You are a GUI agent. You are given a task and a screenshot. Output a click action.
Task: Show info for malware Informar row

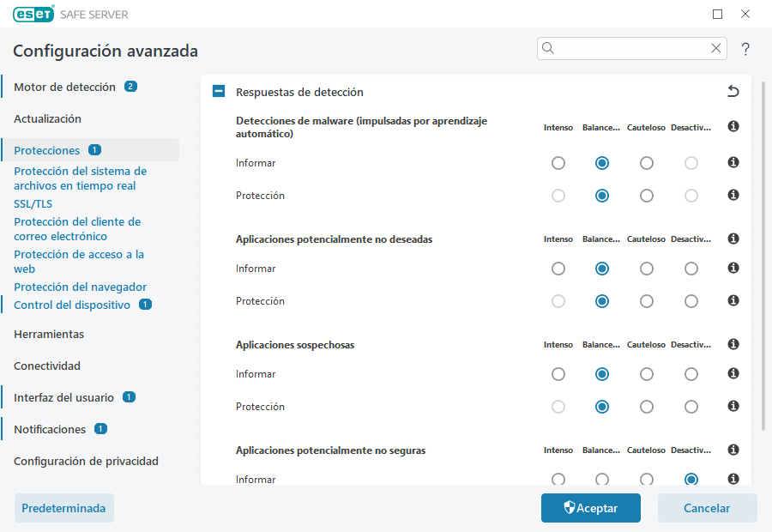(x=733, y=162)
